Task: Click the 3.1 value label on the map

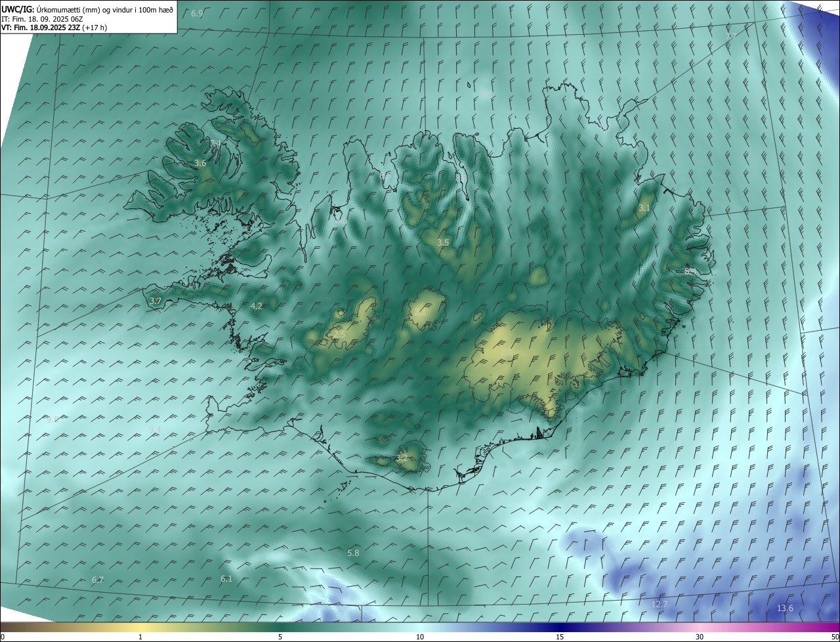Action: coord(644,208)
